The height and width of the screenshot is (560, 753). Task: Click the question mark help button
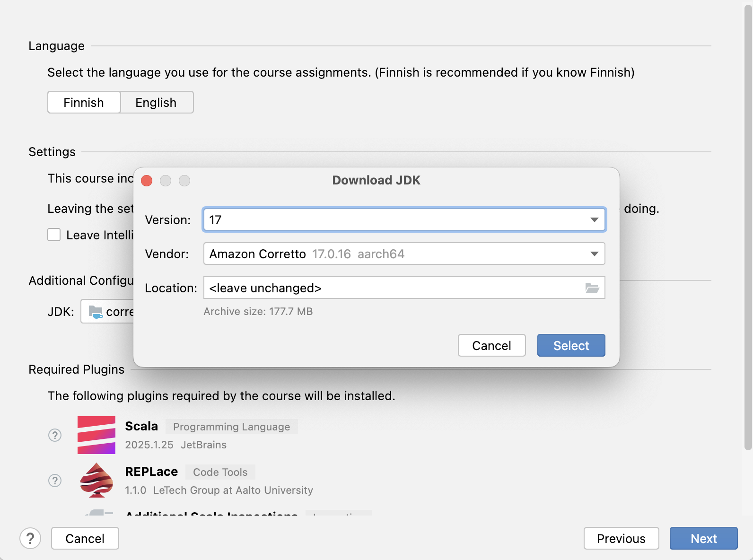click(30, 538)
